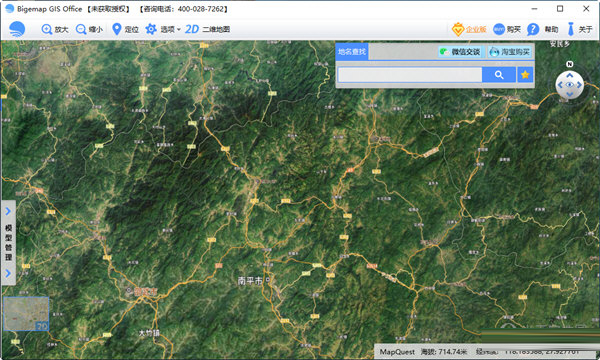
Task: Click the 2D mini-map thumbnail
Action: [26, 313]
